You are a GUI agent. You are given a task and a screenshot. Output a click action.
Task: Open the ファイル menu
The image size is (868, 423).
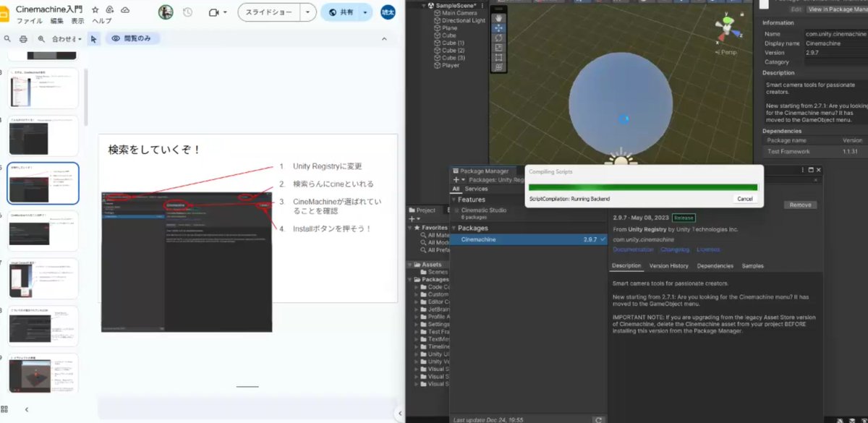pos(29,21)
